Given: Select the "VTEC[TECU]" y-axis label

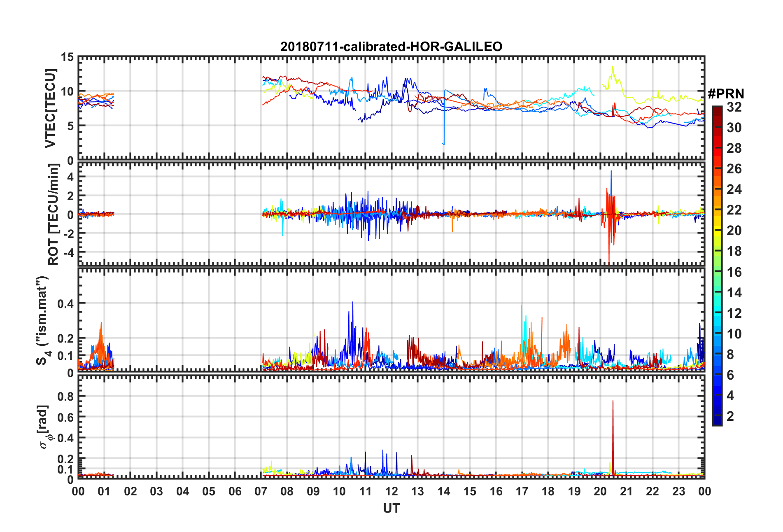Looking at the screenshot, I should pos(50,108).
